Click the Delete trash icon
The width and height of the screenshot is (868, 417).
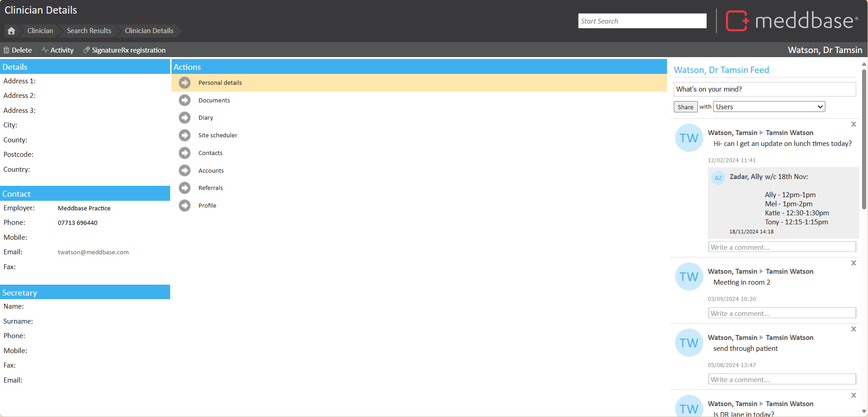click(6, 50)
